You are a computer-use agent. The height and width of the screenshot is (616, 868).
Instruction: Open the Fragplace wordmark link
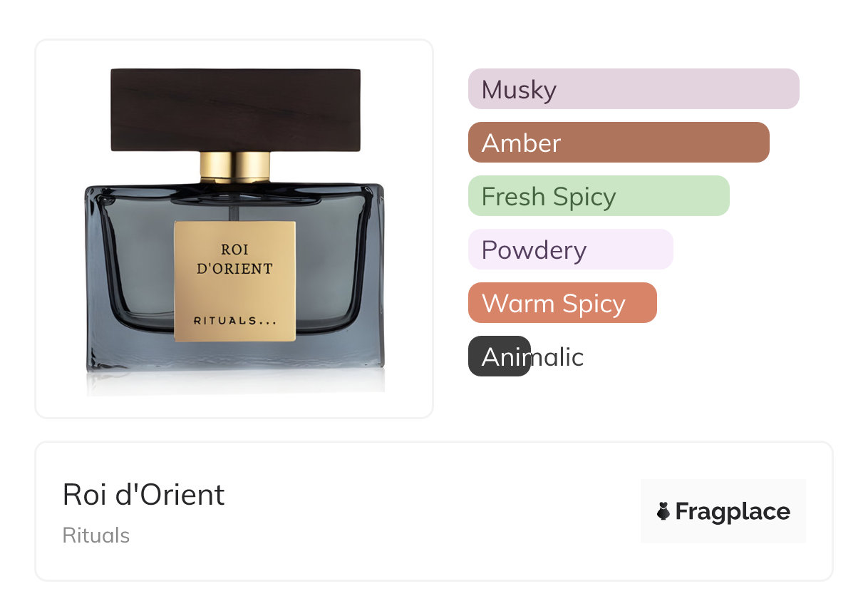(733, 512)
